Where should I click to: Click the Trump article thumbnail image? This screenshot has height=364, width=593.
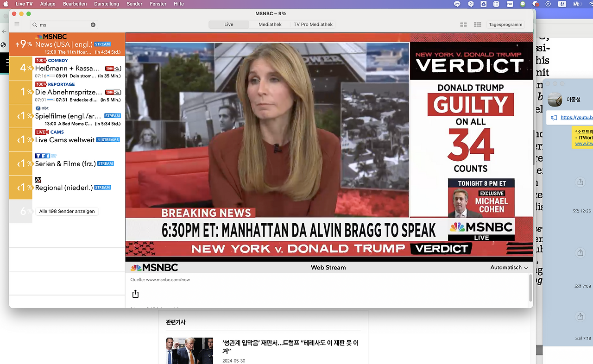[x=189, y=351]
